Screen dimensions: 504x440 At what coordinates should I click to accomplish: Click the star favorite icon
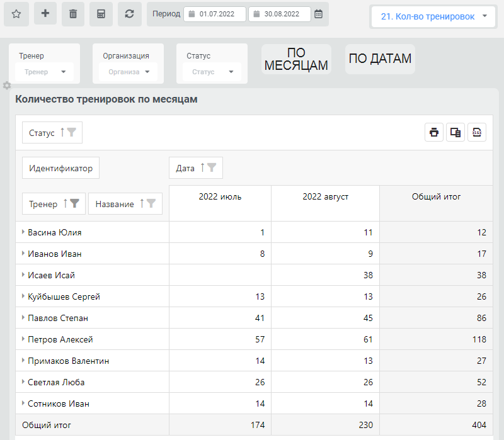[x=16, y=14]
